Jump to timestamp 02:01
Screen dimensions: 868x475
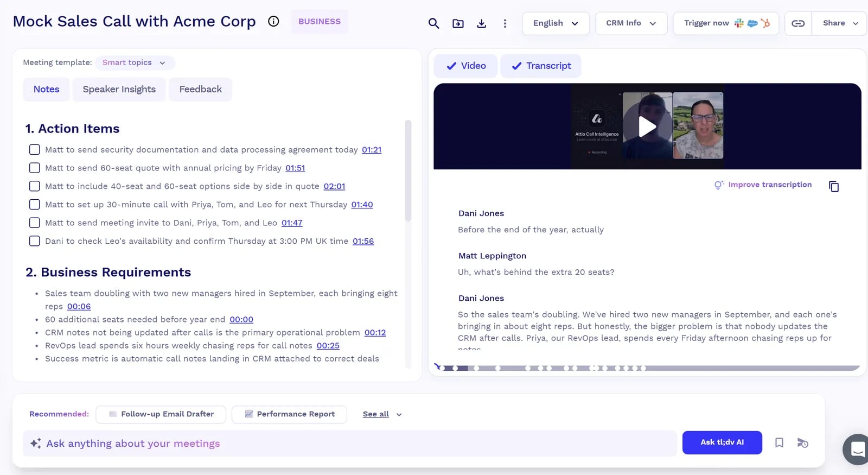pos(334,186)
